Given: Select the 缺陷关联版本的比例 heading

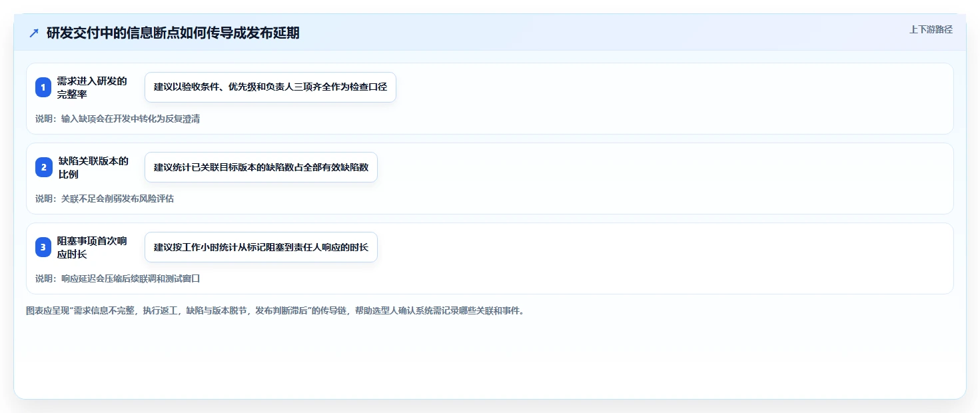Looking at the screenshot, I should [93, 167].
